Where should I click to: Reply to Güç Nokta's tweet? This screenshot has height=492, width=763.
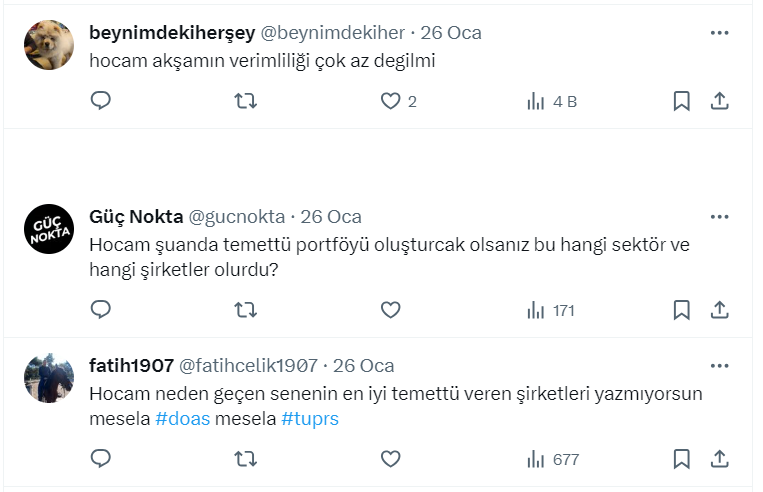tap(101, 310)
